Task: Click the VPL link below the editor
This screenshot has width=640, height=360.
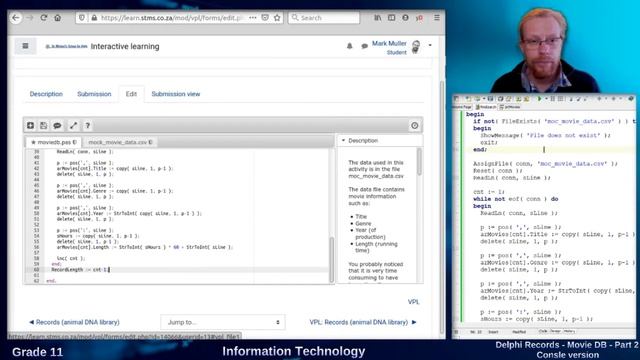Action: point(413,302)
